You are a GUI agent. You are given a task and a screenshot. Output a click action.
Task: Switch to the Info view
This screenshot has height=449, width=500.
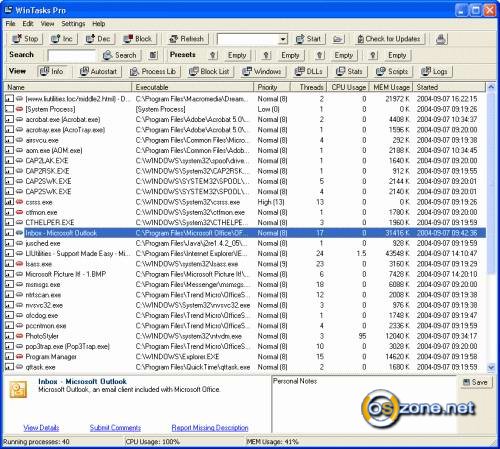coord(52,72)
